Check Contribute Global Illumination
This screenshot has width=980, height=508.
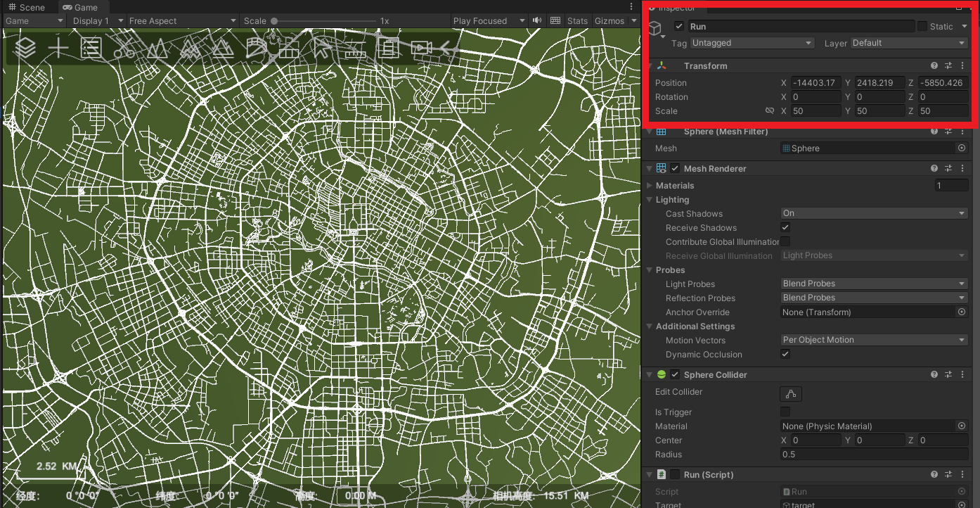point(785,241)
